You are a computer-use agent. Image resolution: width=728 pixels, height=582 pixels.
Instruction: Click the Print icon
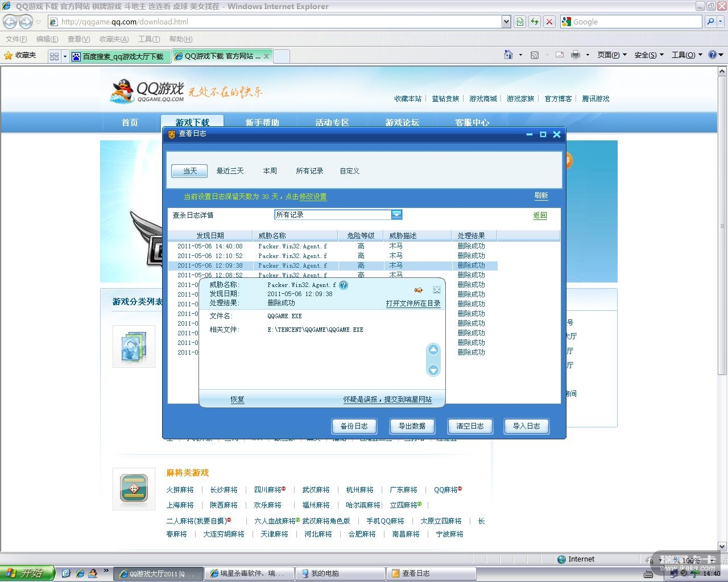pos(576,55)
